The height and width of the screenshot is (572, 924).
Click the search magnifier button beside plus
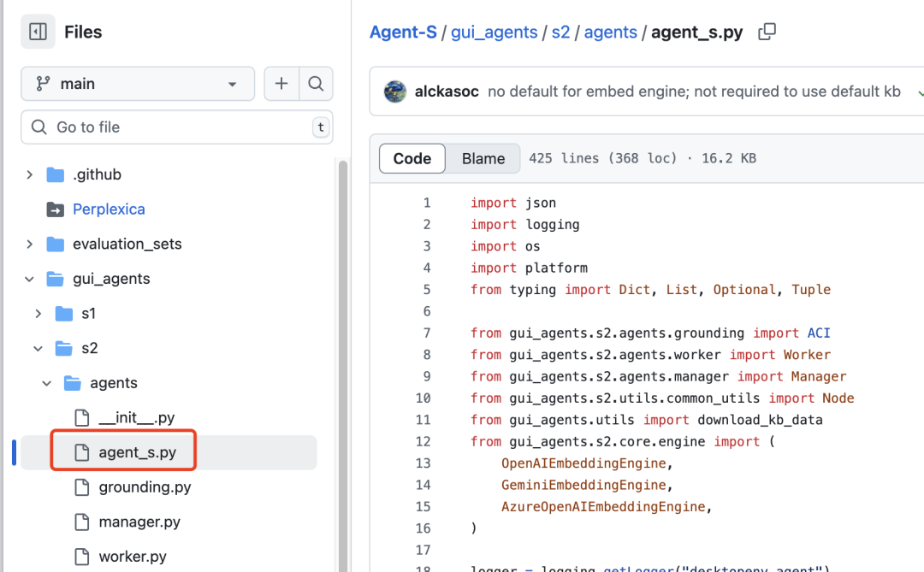tap(316, 84)
